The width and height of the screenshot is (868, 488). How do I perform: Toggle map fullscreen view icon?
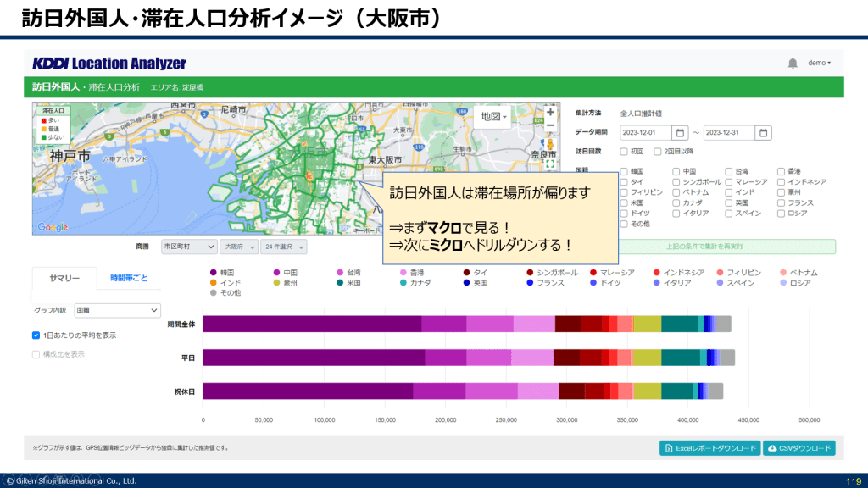549,164
